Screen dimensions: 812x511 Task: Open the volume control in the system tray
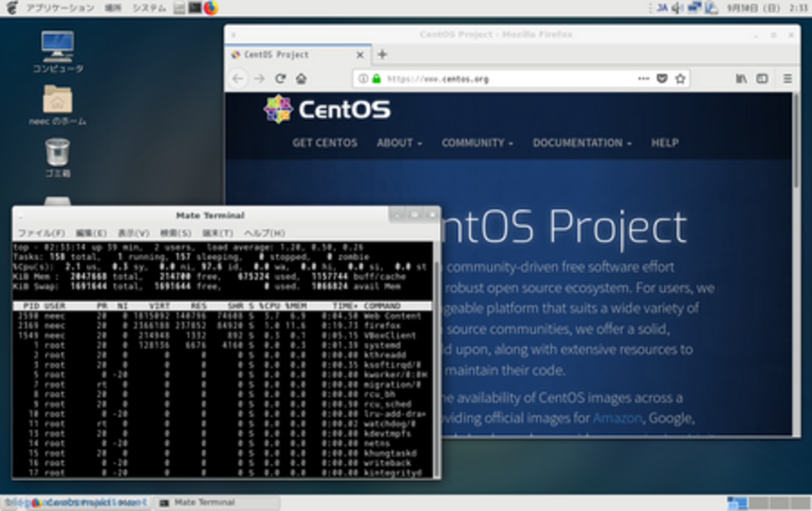click(678, 8)
